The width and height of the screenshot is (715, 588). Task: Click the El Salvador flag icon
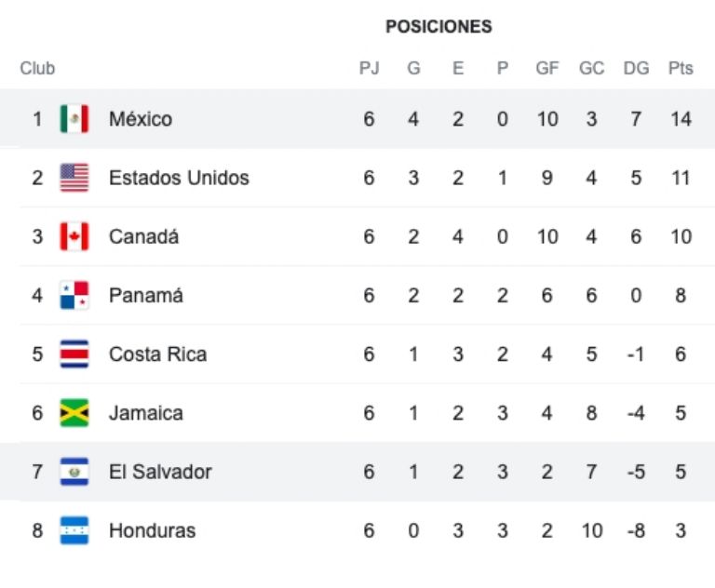pos(74,472)
